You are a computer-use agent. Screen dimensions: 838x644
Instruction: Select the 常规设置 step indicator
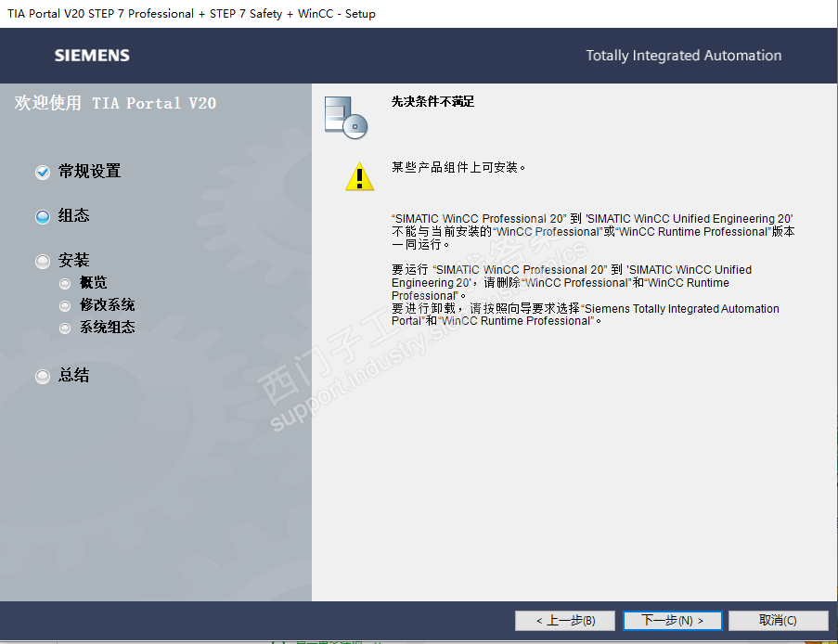point(43,172)
